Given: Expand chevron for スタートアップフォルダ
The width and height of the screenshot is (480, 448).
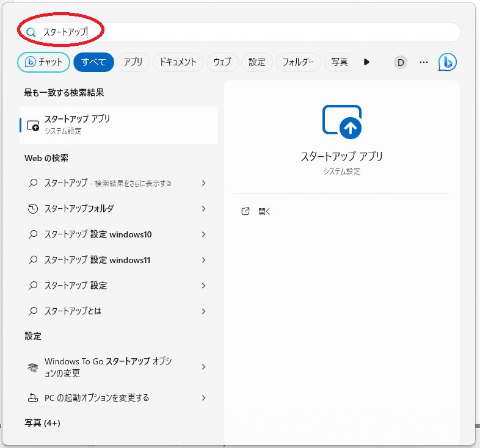Looking at the screenshot, I should [203, 209].
